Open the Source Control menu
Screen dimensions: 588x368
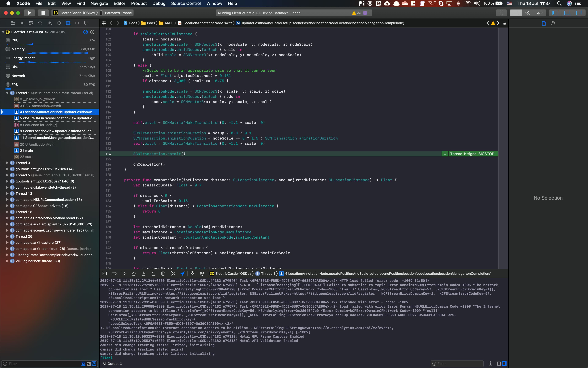[x=186, y=3]
